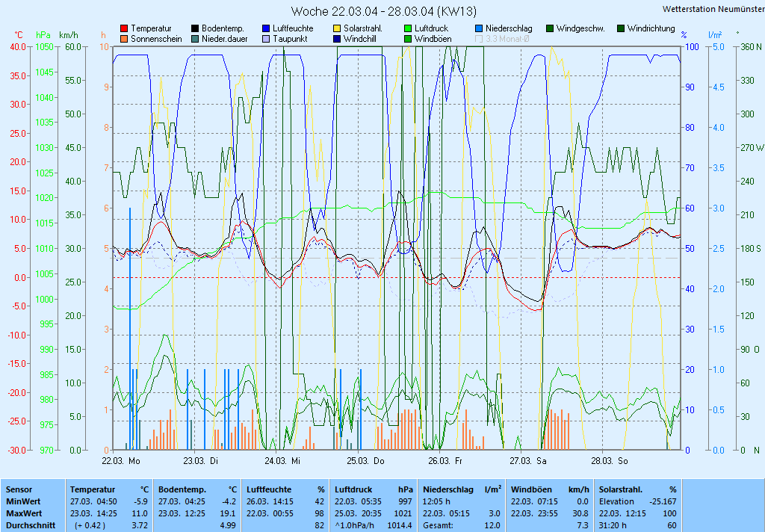Toggle the Nieder.dauer legend swatch
Screen dimensions: 765x532
pyautogui.click(x=195, y=39)
